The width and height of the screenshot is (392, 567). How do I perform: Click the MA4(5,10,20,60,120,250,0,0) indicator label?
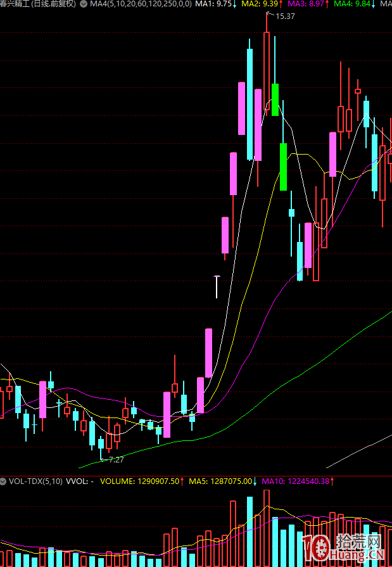coord(141,4)
